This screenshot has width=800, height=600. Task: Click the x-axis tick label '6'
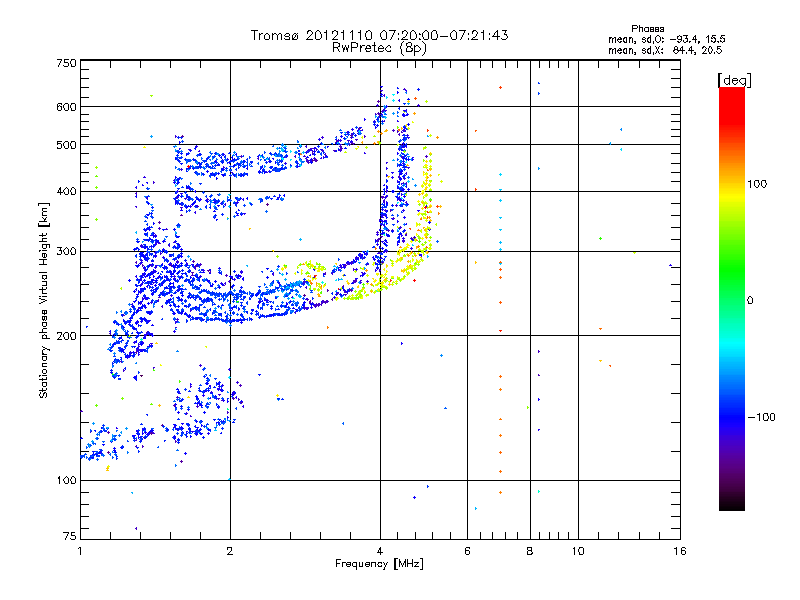click(467, 551)
